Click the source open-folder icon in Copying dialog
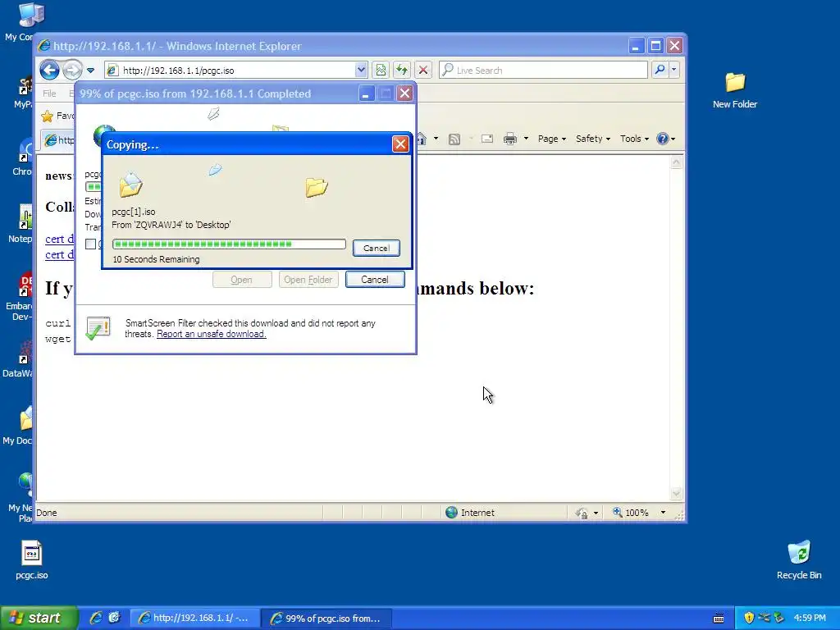 pyautogui.click(x=130, y=185)
